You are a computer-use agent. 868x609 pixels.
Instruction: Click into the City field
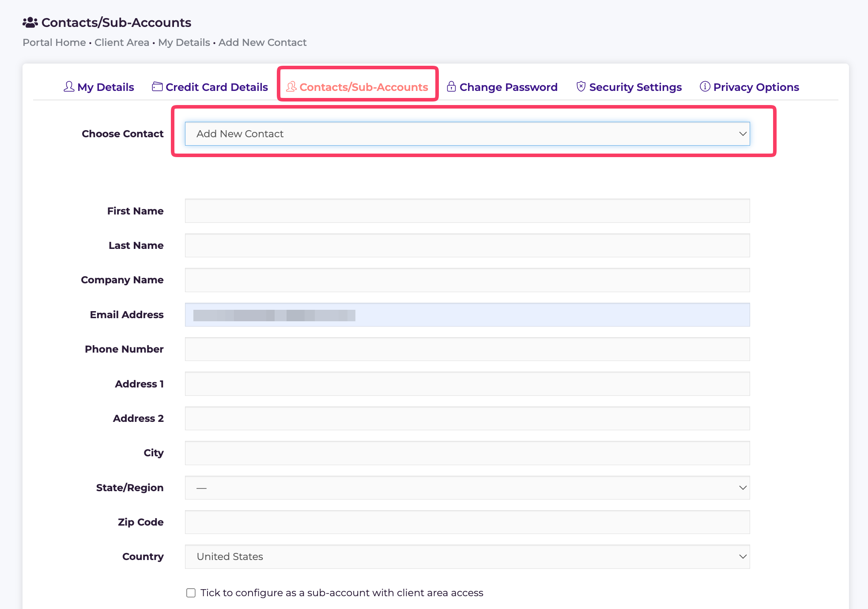pos(467,453)
